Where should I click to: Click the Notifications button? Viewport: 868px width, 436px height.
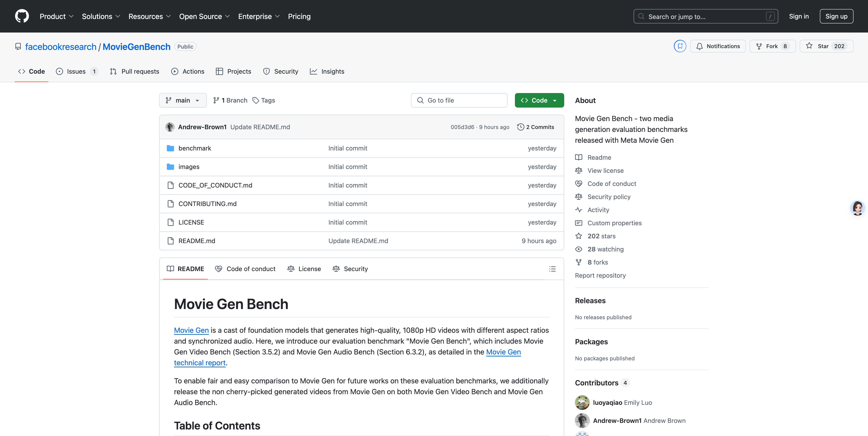tap(718, 46)
